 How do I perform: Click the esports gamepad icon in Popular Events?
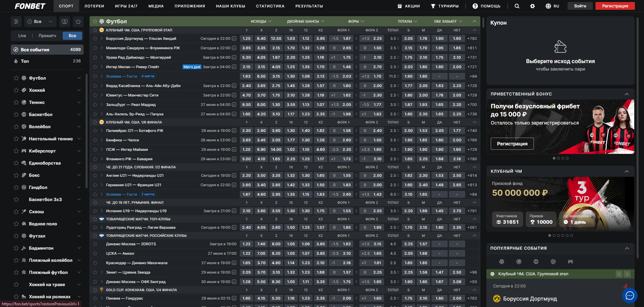570,261
